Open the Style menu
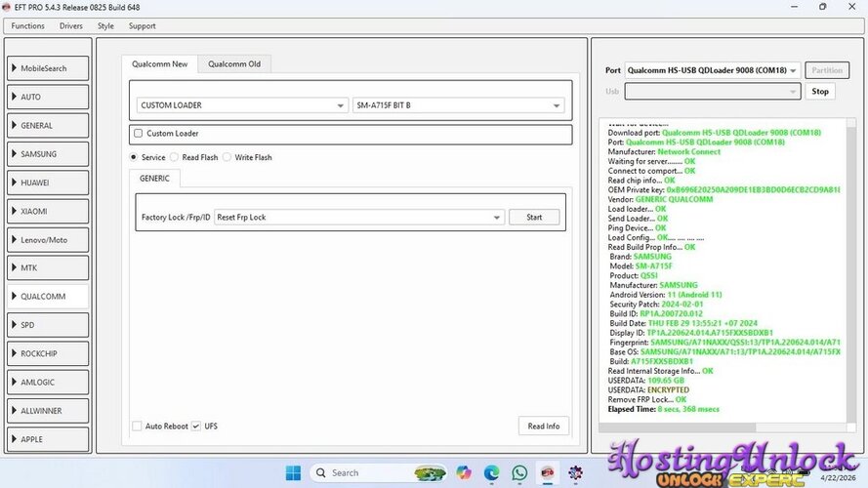 (105, 26)
